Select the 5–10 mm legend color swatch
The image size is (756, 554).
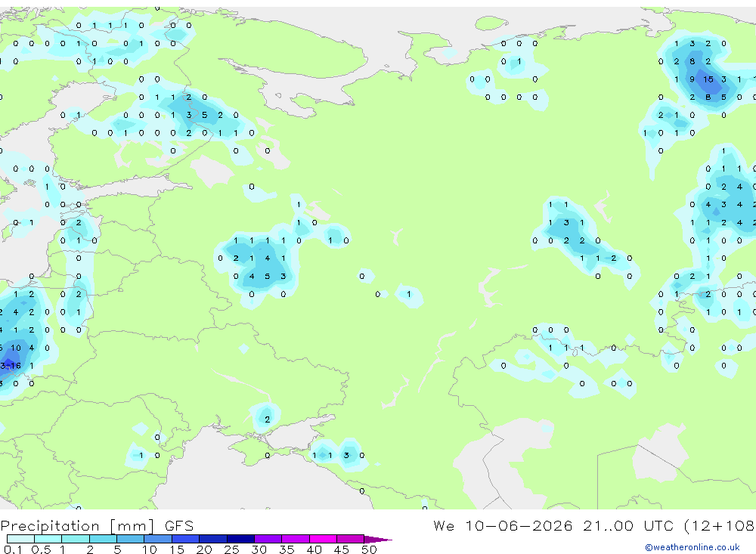click(x=131, y=539)
